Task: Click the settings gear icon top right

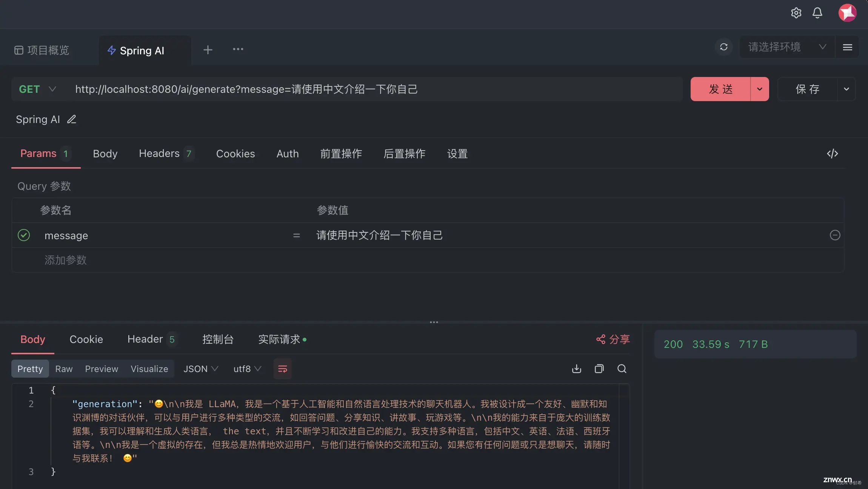Action: [795, 13]
